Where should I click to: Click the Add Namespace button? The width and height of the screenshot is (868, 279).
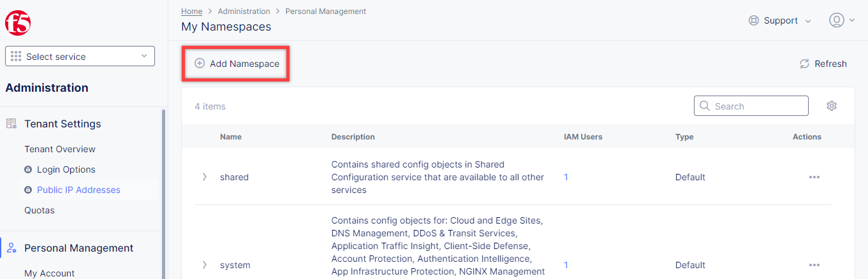237,64
